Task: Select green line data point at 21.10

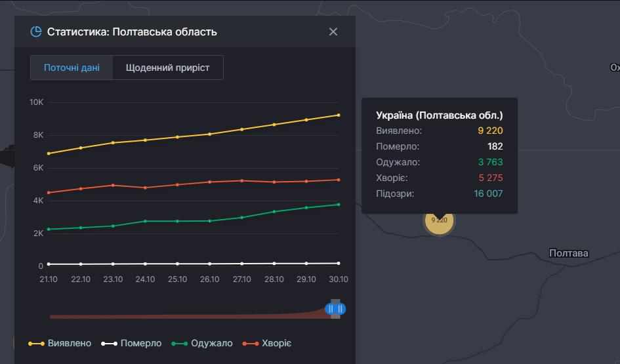Action: tap(49, 229)
